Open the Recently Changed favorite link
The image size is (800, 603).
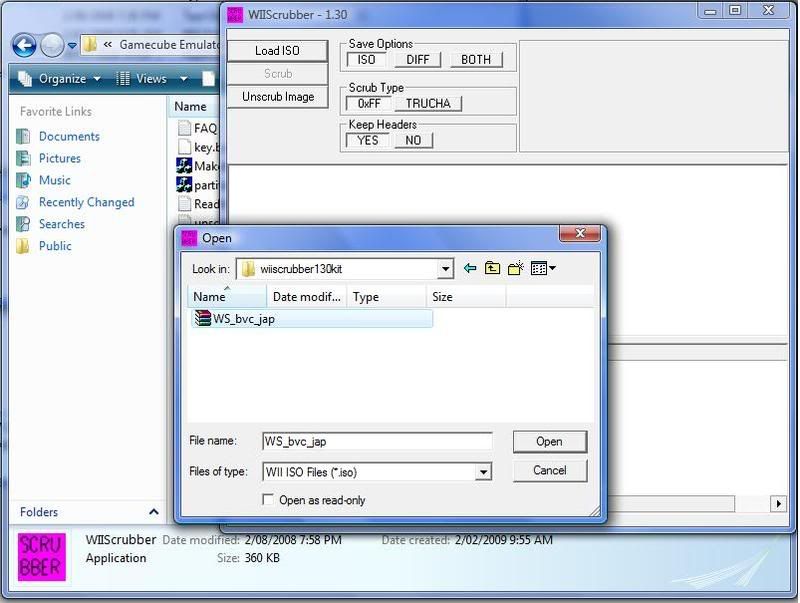(x=87, y=202)
